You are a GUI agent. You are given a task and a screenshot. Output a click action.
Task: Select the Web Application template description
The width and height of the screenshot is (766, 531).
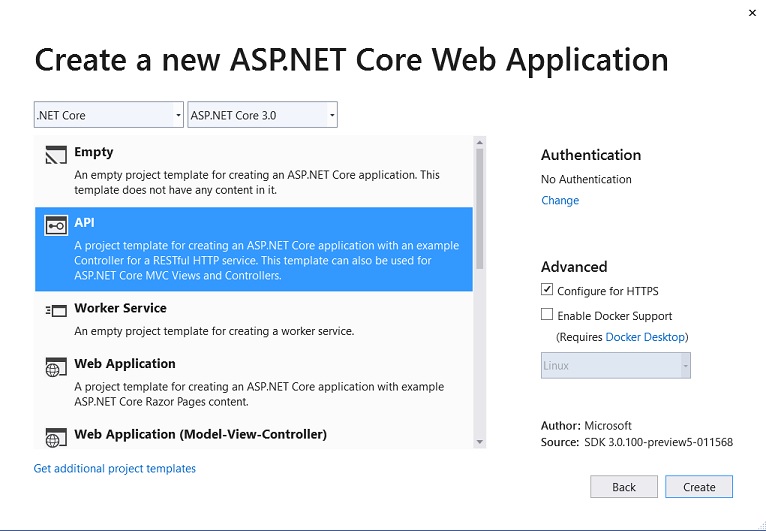point(259,394)
